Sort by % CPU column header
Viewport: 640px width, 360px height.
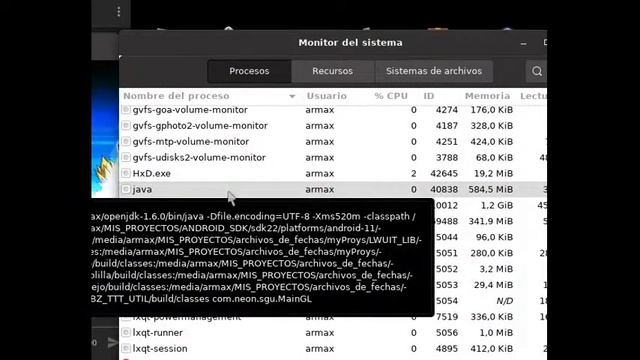pyautogui.click(x=391, y=96)
